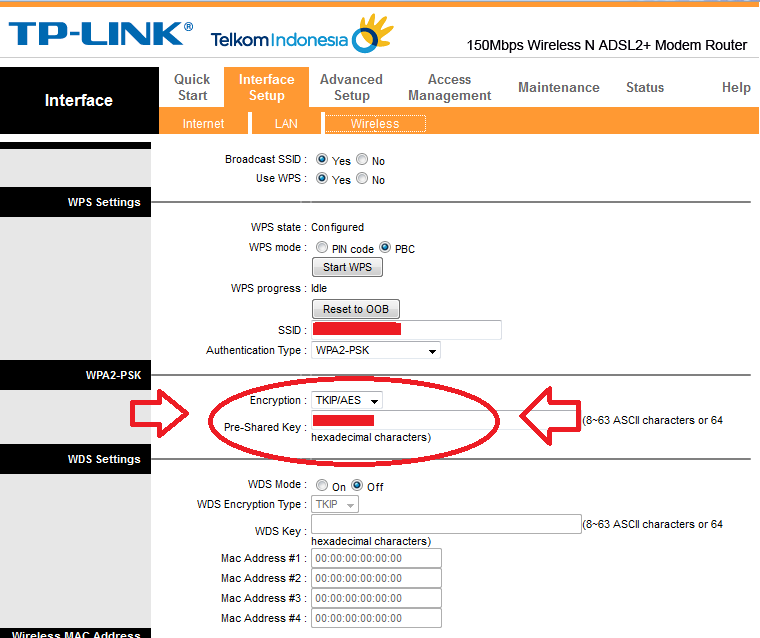760x638 pixels.
Task: Click the Mac Address #3 field
Action: (376, 598)
